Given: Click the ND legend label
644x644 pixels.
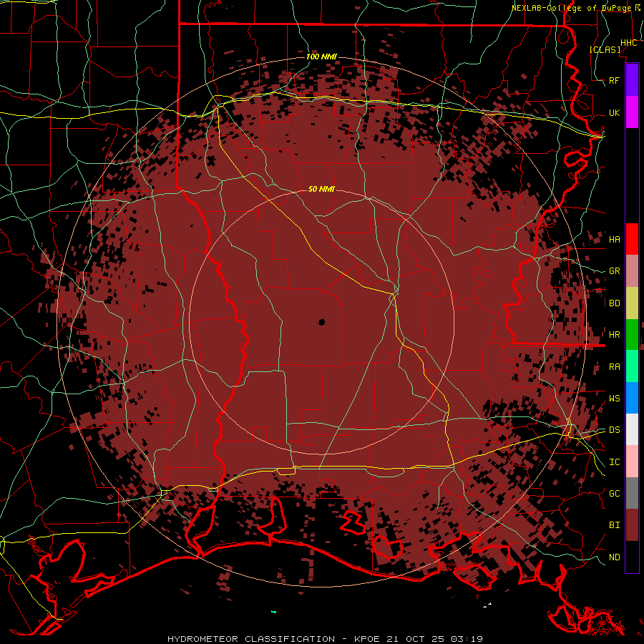Looking at the screenshot, I should [615, 557].
